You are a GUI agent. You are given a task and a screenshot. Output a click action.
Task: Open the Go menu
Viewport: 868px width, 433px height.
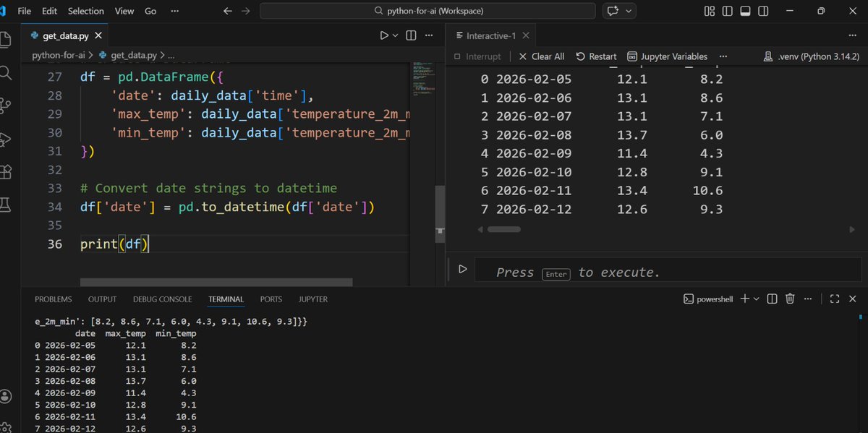click(x=150, y=11)
